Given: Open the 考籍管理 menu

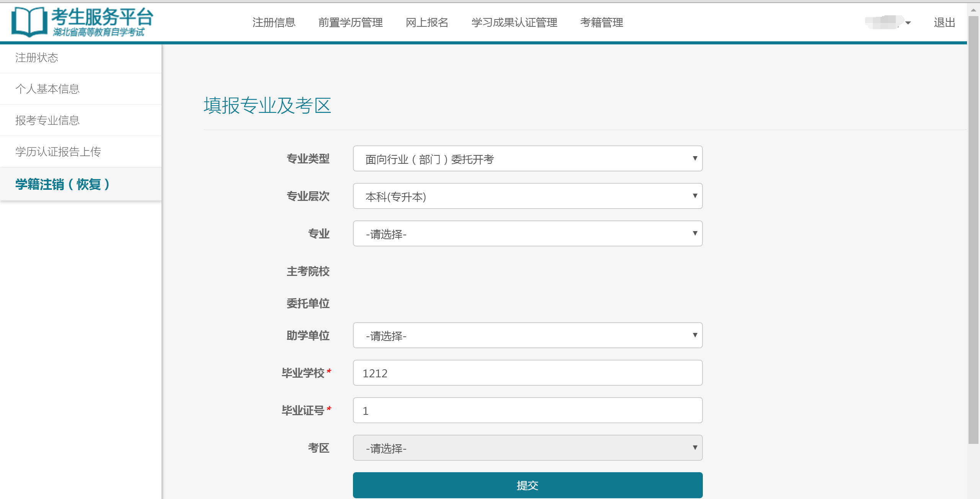Looking at the screenshot, I should 601,23.
